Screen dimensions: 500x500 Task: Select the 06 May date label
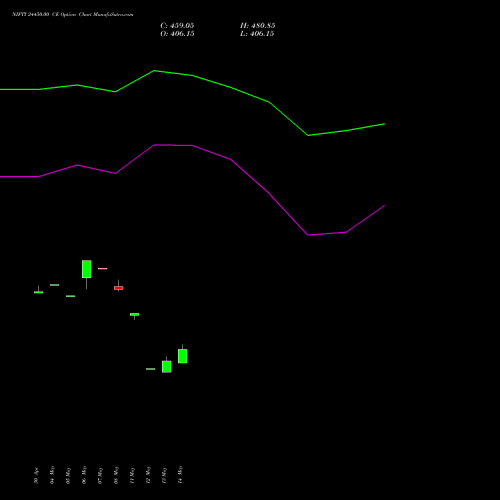coord(84,475)
